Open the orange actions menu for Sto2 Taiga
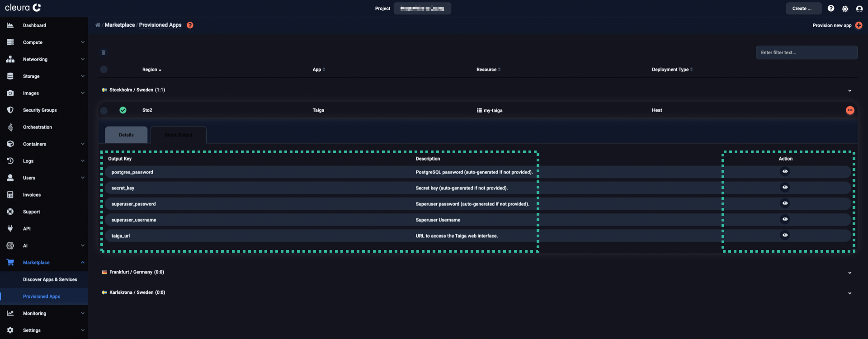Image resolution: width=868 pixels, height=339 pixels. click(x=850, y=110)
